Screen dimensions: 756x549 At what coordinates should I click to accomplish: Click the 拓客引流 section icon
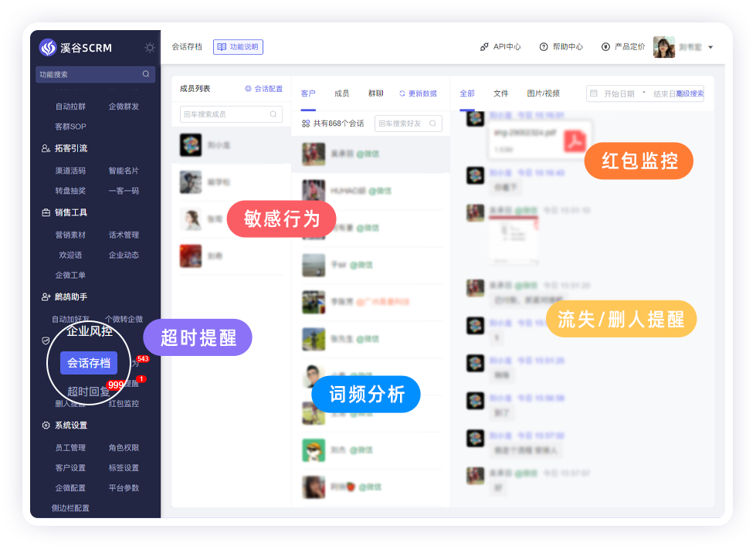point(46,148)
